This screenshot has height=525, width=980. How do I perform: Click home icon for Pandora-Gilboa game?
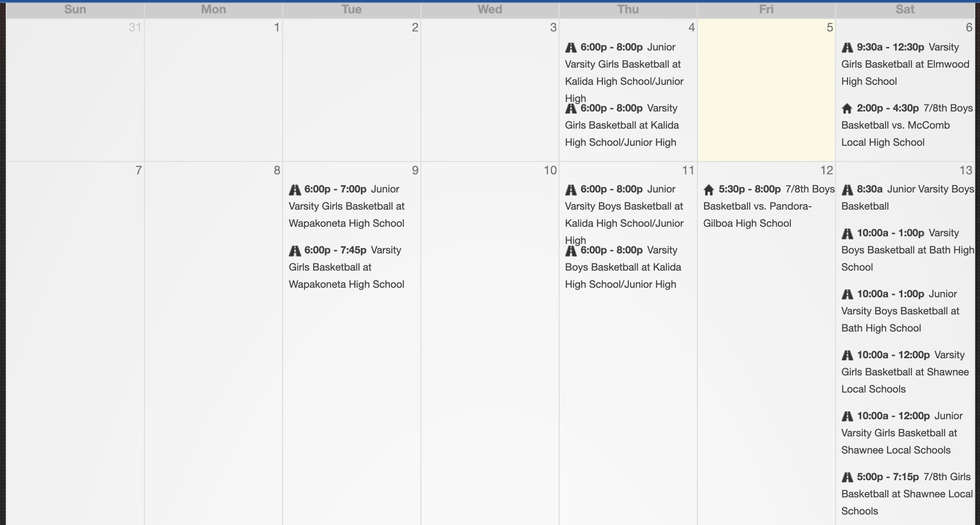coord(709,190)
